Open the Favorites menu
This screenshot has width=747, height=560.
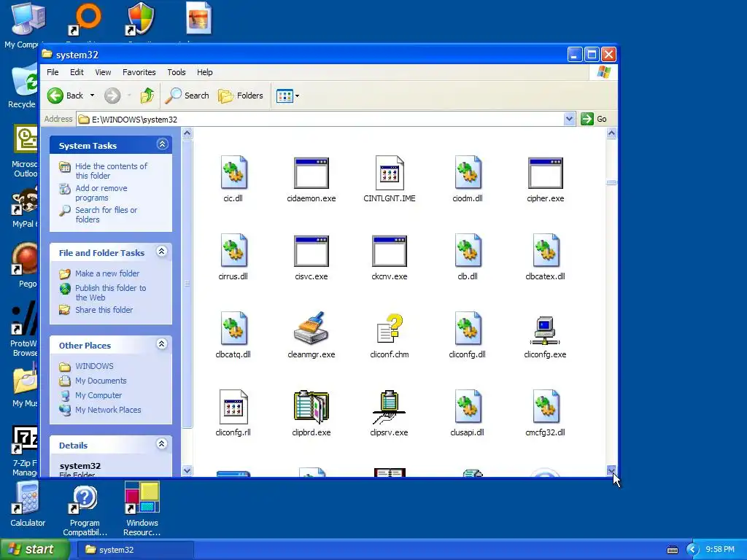click(x=139, y=72)
